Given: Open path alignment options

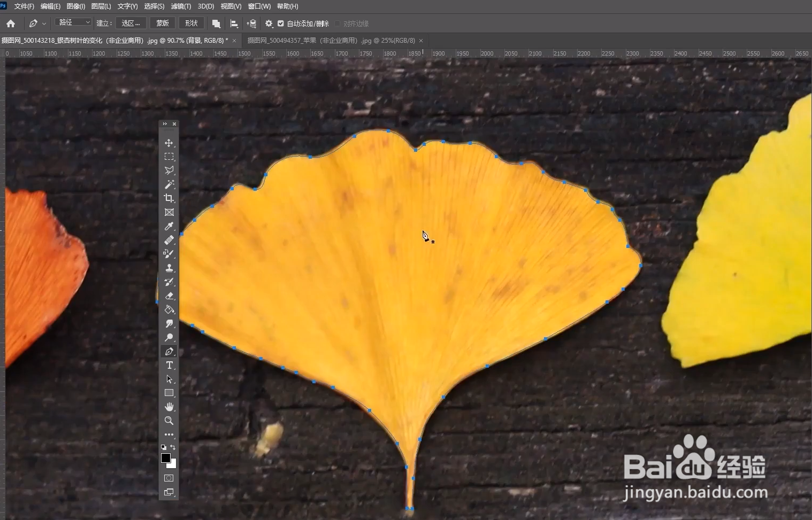Looking at the screenshot, I should tap(234, 24).
